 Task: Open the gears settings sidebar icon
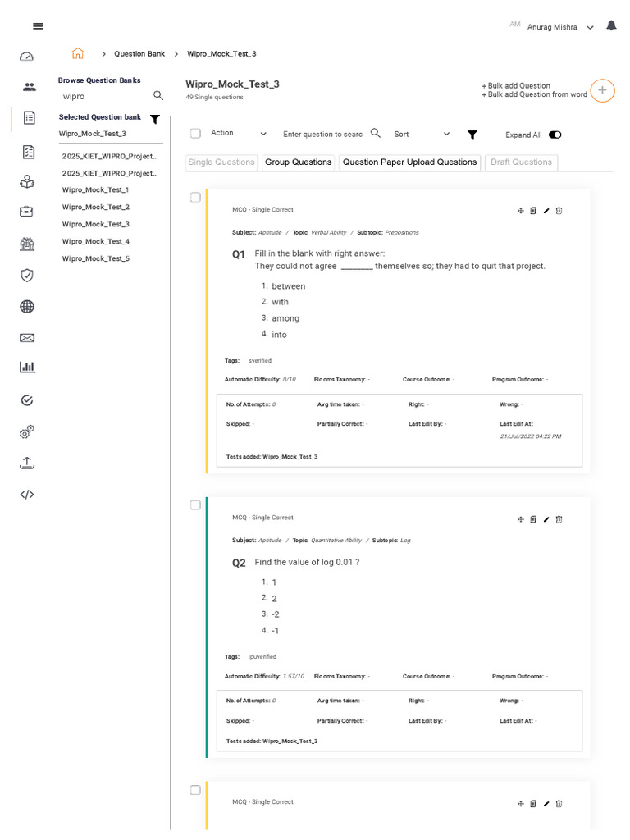pos(27,431)
